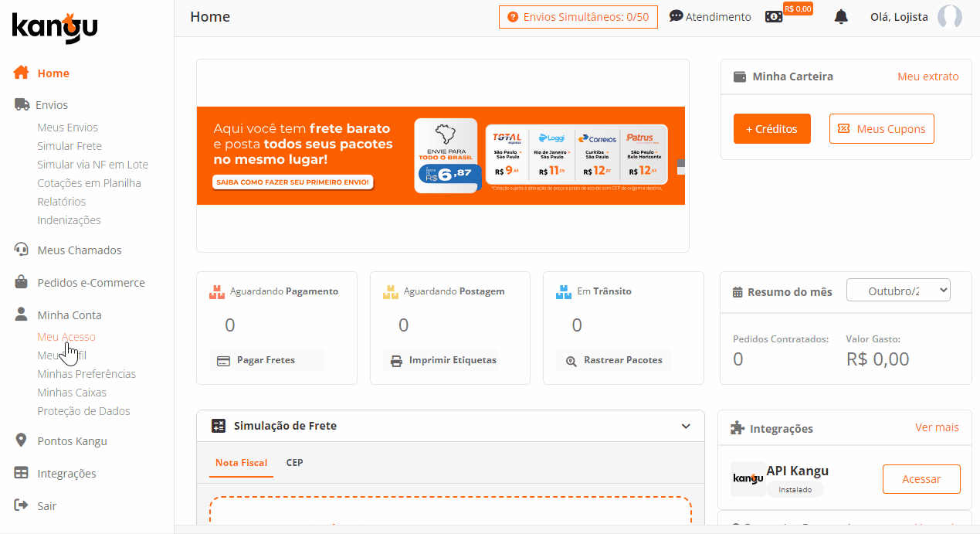Screen dimensions: 980x534
Task: Click the Sair menu label
Action: [47, 506]
